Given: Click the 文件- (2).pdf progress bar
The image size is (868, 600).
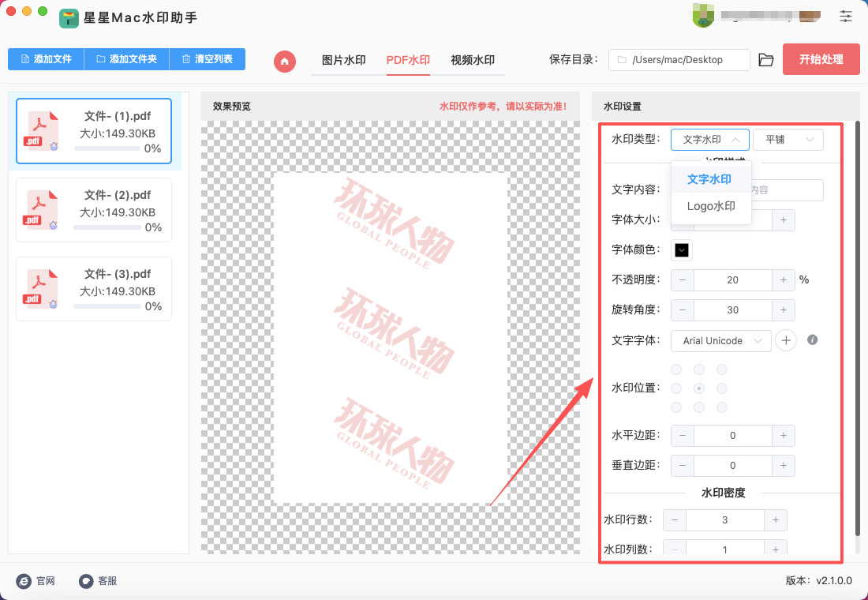Looking at the screenshot, I should click(107, 227).
